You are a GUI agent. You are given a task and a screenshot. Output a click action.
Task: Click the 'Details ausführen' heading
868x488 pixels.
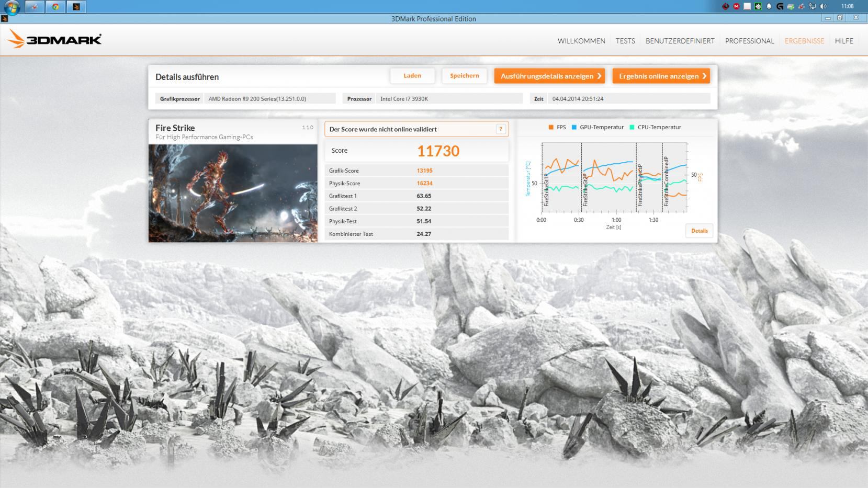coord(187,77)
